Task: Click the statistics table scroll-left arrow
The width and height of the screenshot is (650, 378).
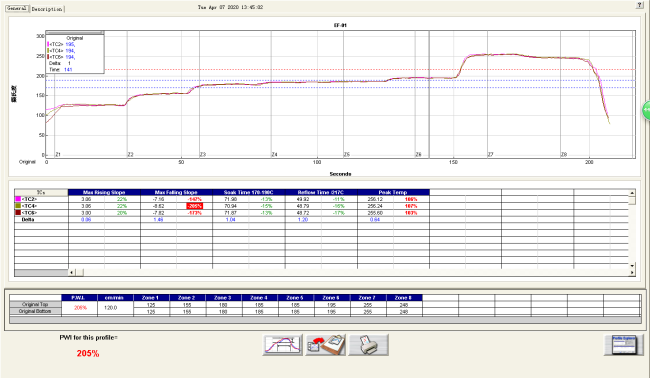Action: tap(72, 272)
